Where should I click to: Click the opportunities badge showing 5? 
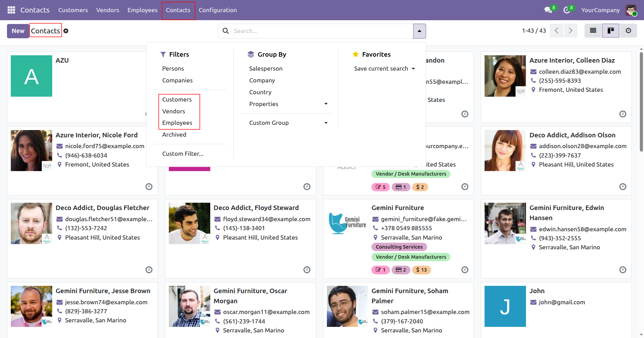[380, 187]
